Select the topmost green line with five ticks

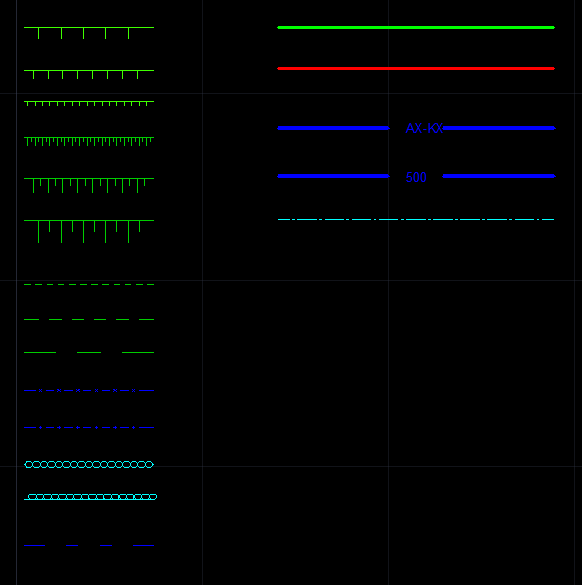[x=89, y=33]
